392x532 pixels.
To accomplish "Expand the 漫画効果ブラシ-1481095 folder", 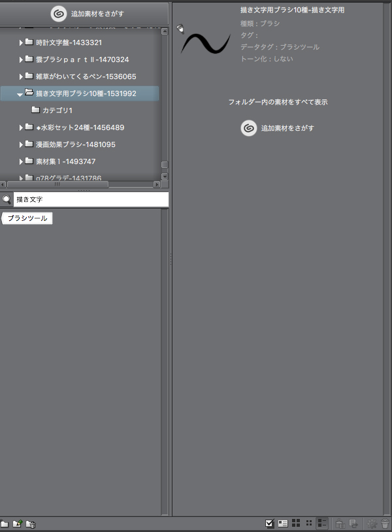I will [21, 144].
